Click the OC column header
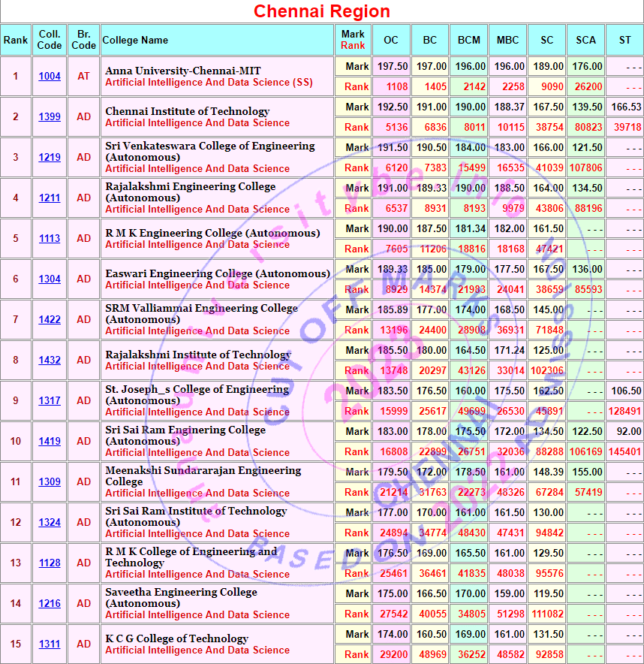 tap(391, 41)
